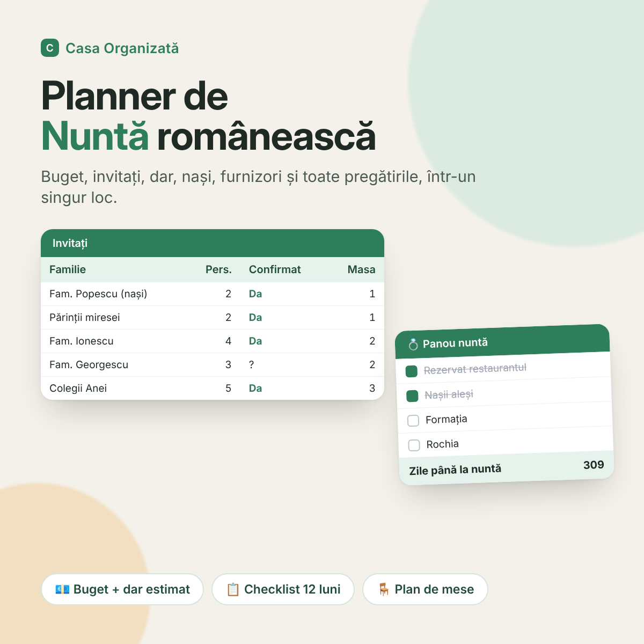Click the Nașii aleși task text
This screenshot has height=644, width=644.
(x=449, y=394)
